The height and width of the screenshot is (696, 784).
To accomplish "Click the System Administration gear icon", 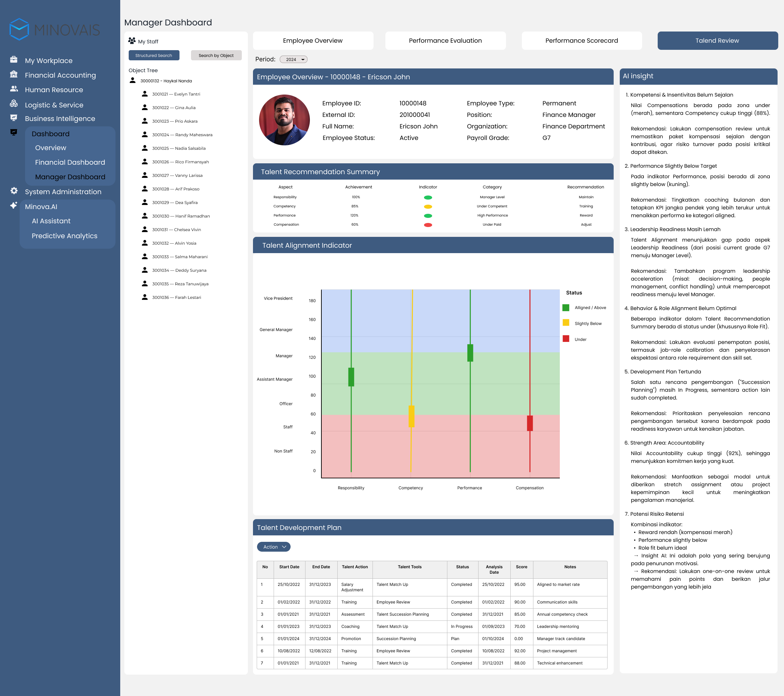I will pyautogui.click(x=14, y=191).
